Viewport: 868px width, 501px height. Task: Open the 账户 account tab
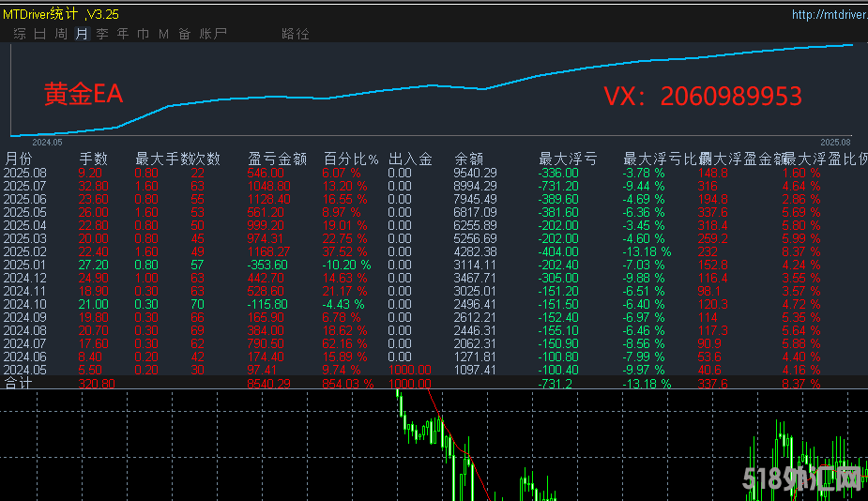pyautogui.click(x=213, y=34)
